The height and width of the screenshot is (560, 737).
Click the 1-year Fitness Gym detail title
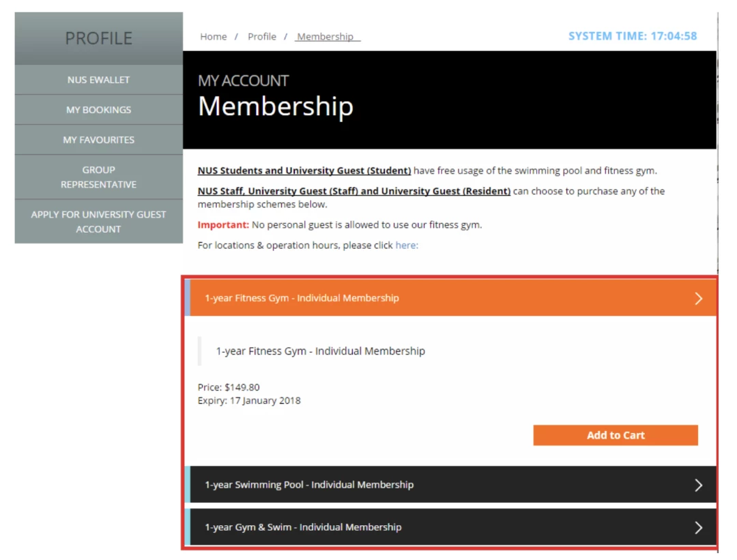[x=320, y=351]
